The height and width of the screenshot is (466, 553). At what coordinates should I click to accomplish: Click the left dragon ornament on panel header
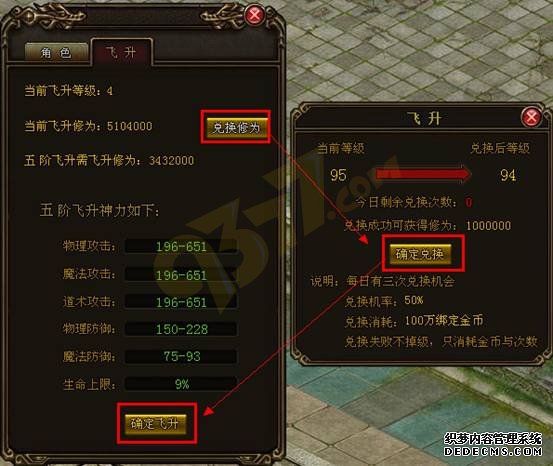(56, 16)
